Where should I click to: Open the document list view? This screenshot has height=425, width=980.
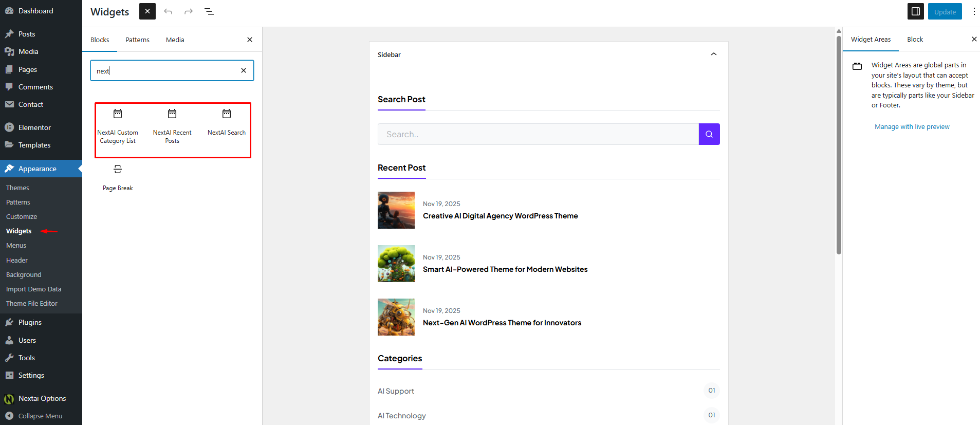point(209,11)
